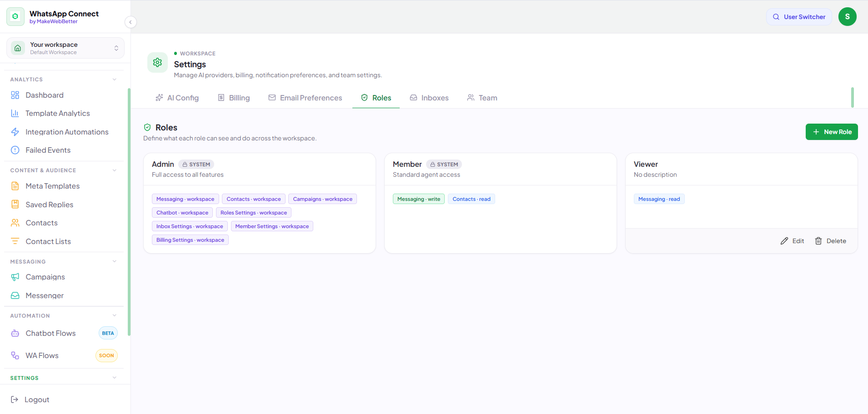Click the Campaigns megaphone icon
868x414 pixels.
15,277
